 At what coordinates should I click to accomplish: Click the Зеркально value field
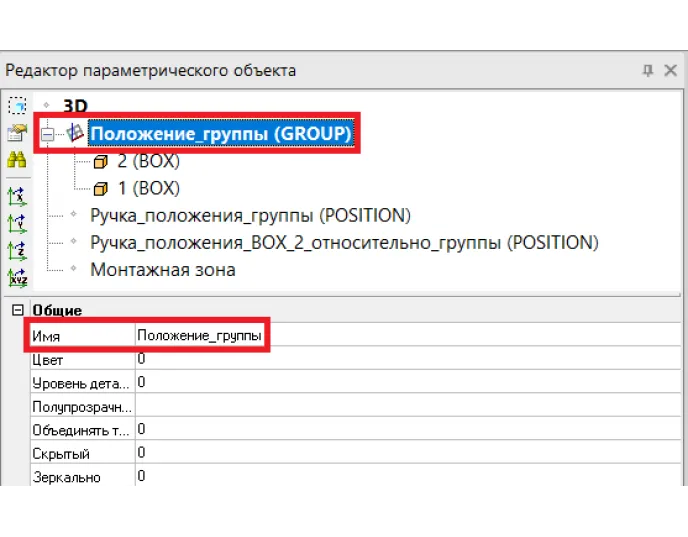tap(408, 476)
